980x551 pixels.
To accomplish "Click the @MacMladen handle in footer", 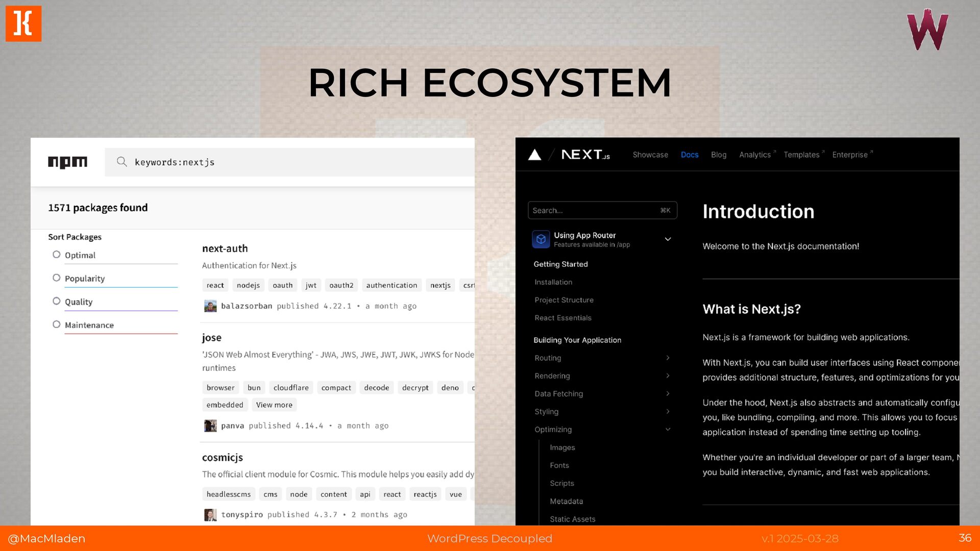I will (x=46, y=538).
